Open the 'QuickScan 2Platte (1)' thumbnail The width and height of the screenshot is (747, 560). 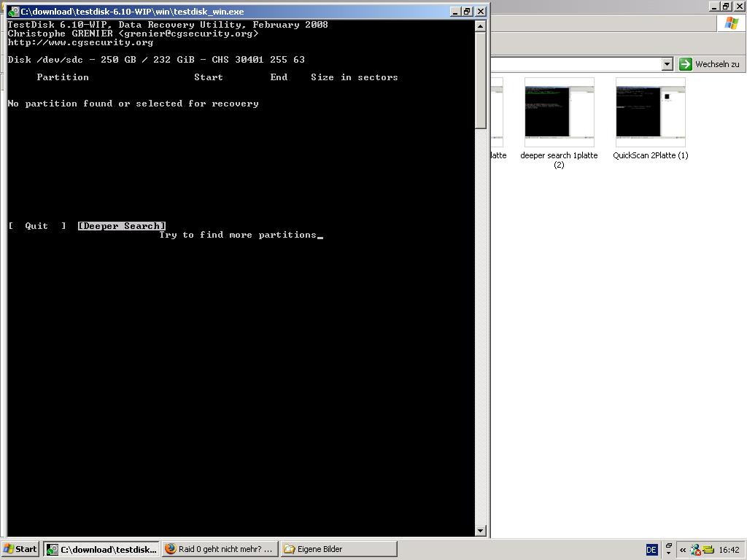650,112
